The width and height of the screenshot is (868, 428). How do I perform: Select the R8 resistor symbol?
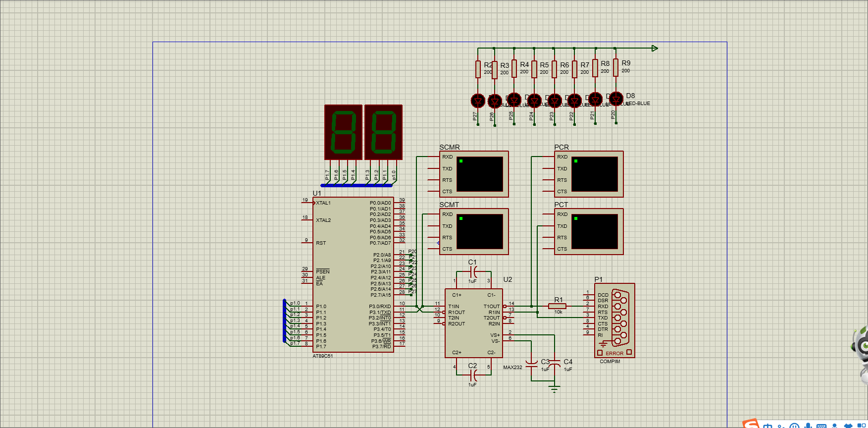(x=596, y=68)
